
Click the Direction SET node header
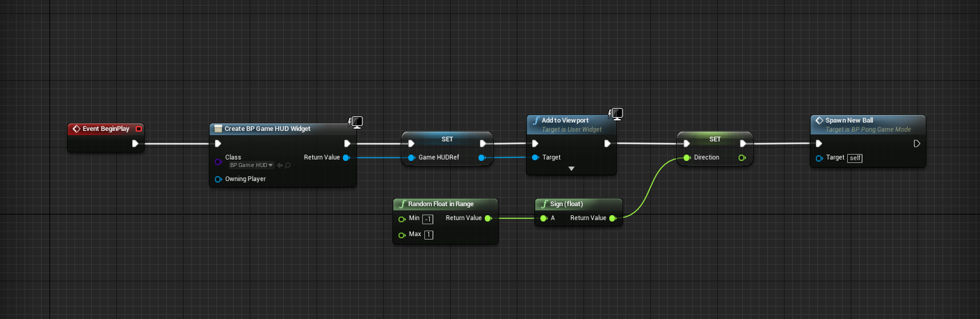coord(715,139)
